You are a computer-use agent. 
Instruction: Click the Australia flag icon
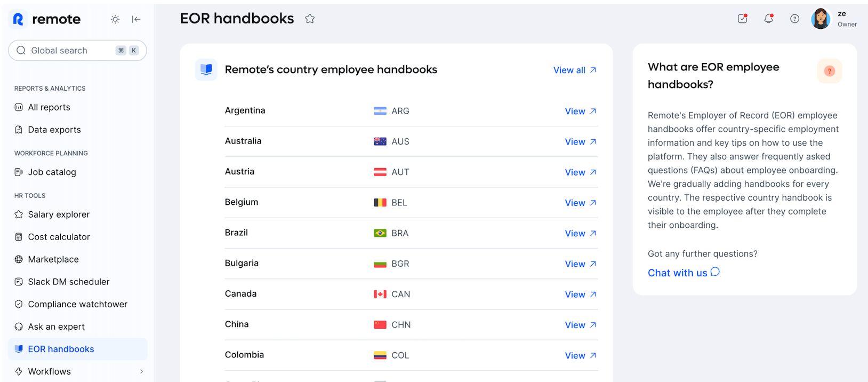[x=380, y=141]
